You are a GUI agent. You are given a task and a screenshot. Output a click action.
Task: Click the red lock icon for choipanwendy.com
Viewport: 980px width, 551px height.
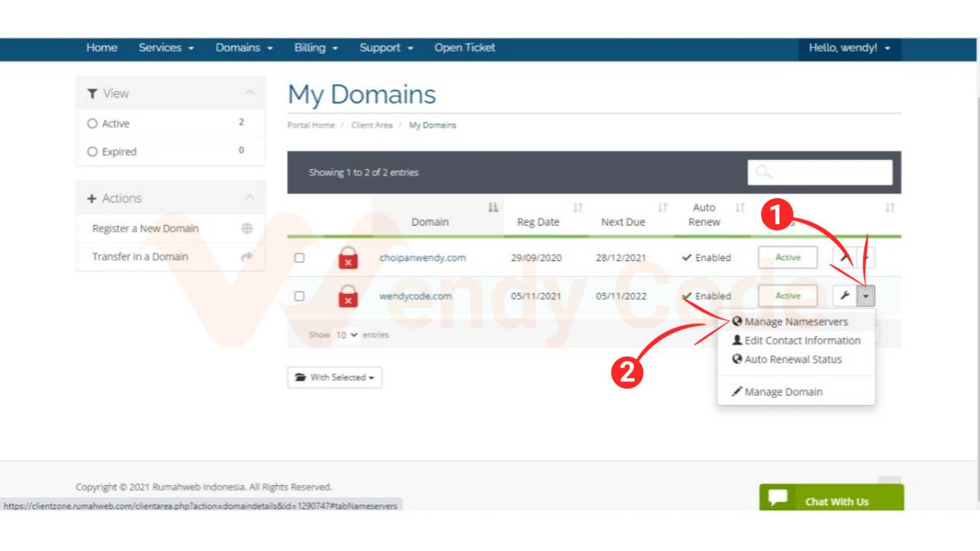tap(348, 258)
